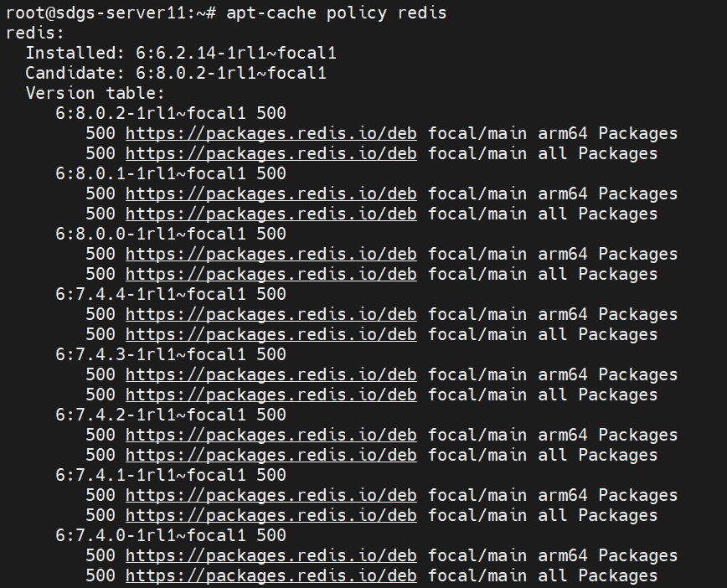Visit packages.redis.io link for 6:7.4.2 all Packages
727x588 pixels.
271,455
